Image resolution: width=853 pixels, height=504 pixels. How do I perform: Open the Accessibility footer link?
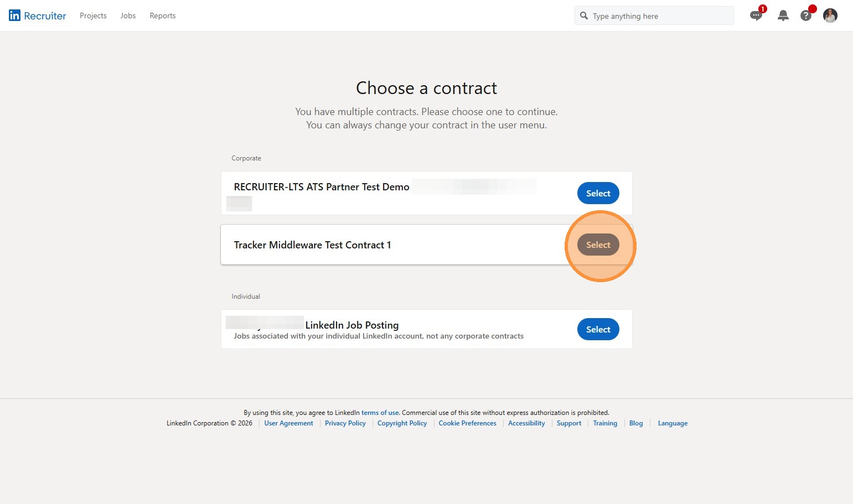tap(526, 423)
